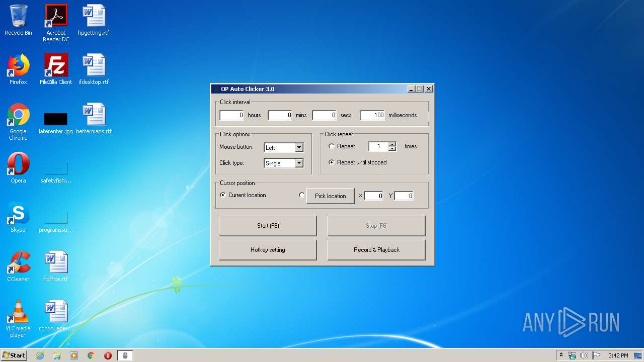Show hidden tray icons arrow
The image size is (644, 362).
click(561, 355)
